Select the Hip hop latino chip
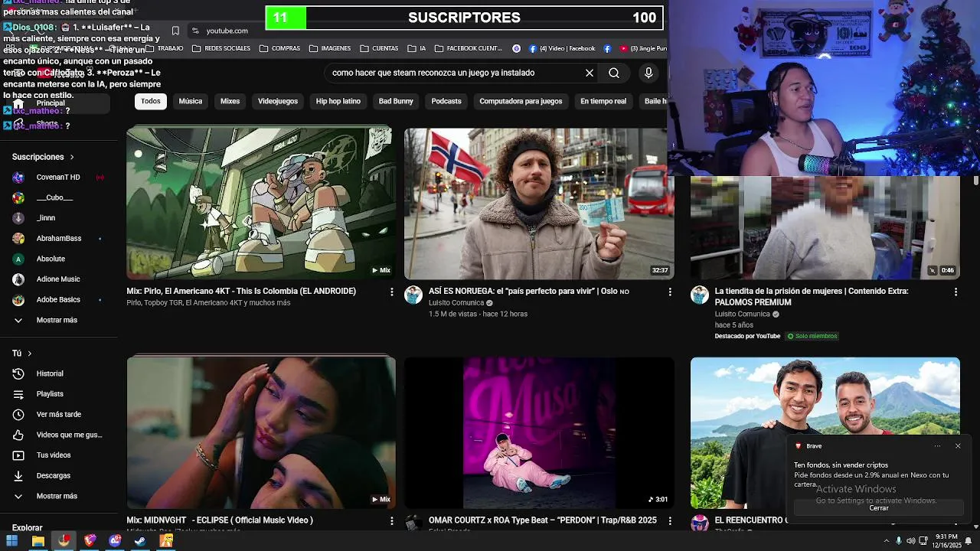This screenshot has width=980, height=551. point(338,101)
